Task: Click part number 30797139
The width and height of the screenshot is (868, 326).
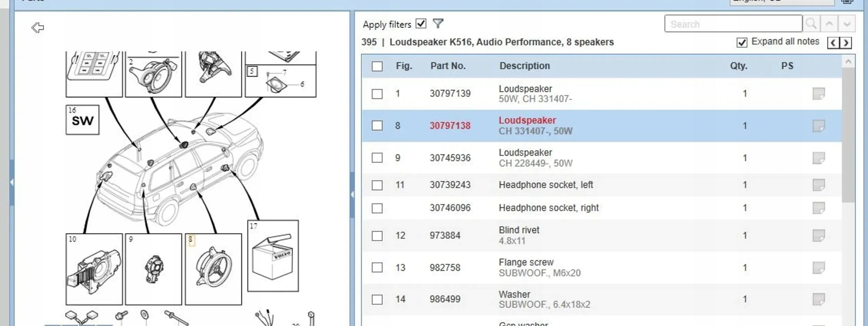Action: pos(450,94)
